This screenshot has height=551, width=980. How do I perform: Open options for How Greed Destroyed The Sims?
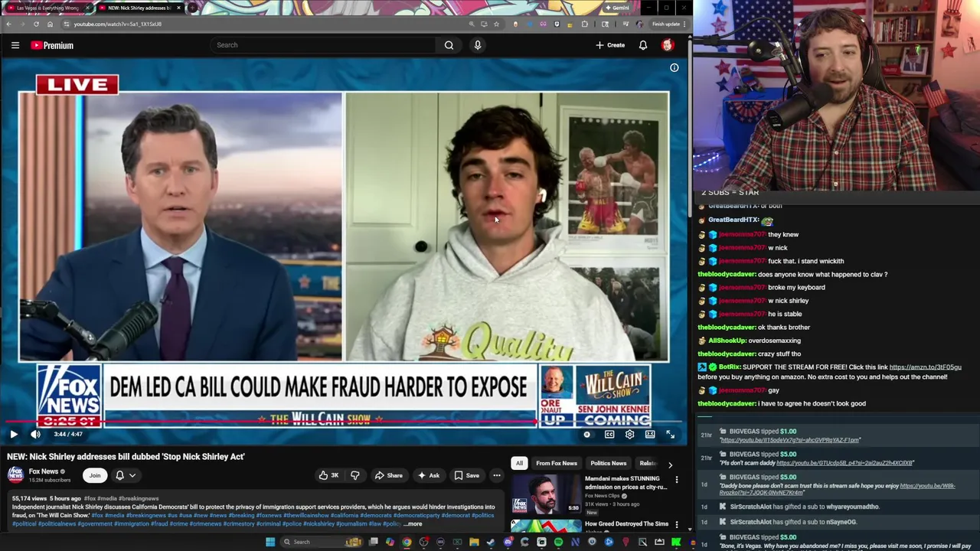pyautogui.click(x=677, y=525)
